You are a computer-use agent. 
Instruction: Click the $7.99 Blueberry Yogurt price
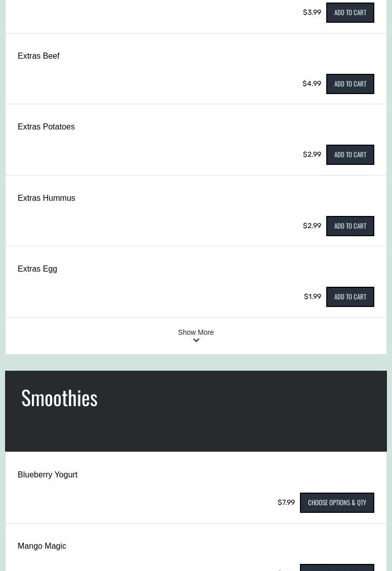[286, 503]
